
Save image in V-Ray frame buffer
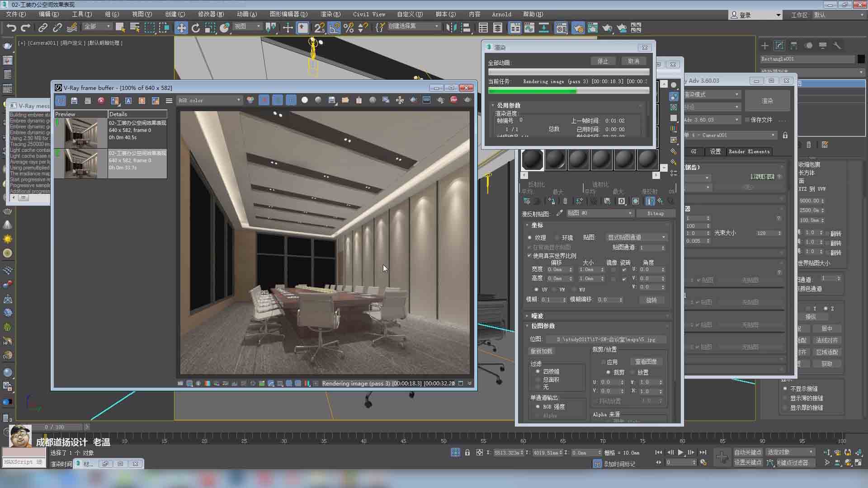(74, 100)
